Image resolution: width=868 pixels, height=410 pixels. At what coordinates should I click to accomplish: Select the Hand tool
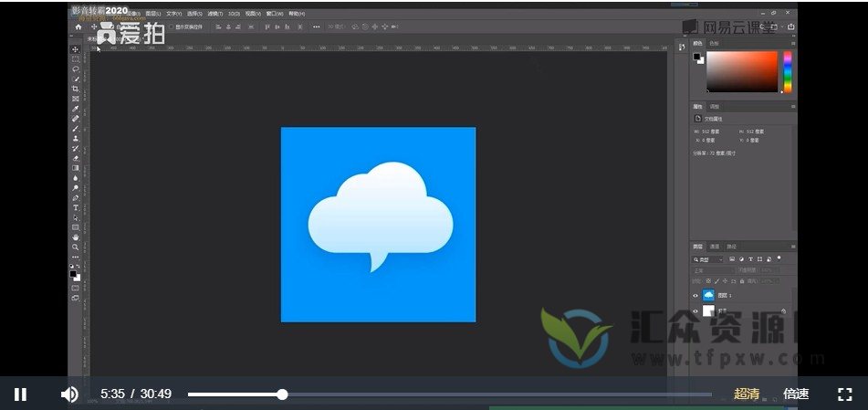pos(76,237)
